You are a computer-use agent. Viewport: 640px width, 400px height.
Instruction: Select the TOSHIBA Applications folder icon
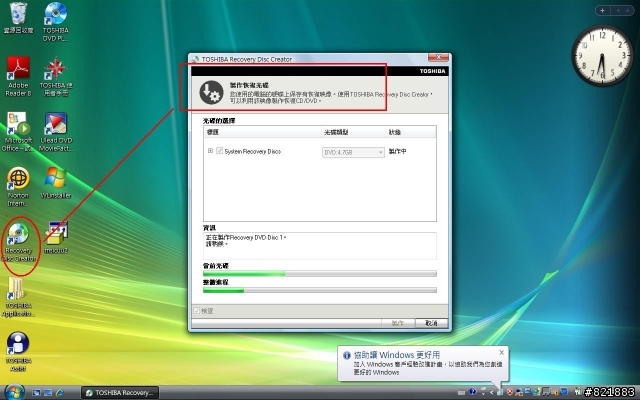point(18,297)
